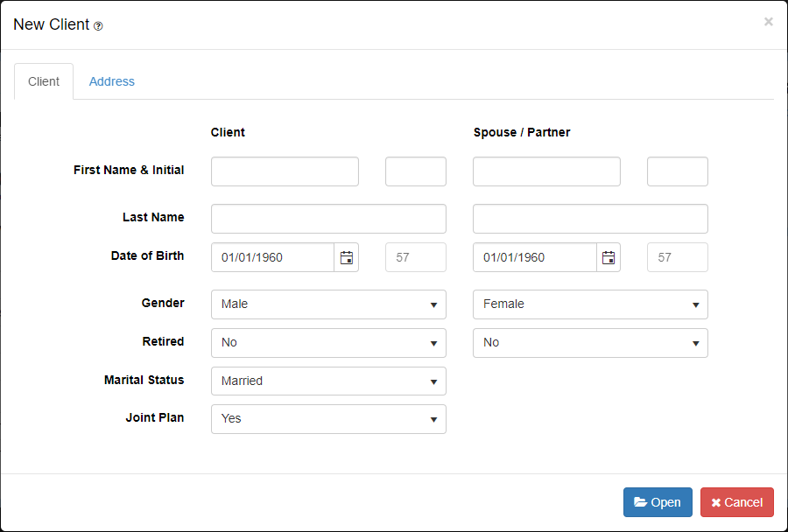
Task: Open the client Retired dropdown
Action: tap(328, 343)
